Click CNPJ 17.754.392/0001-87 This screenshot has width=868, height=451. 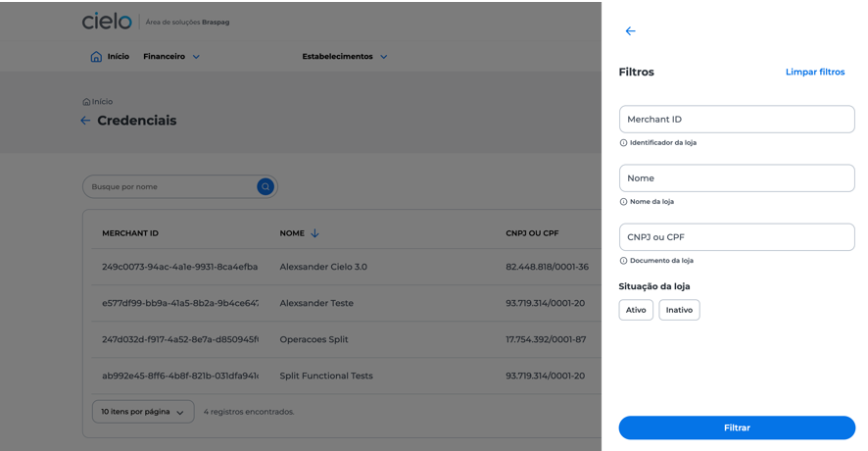546,339
